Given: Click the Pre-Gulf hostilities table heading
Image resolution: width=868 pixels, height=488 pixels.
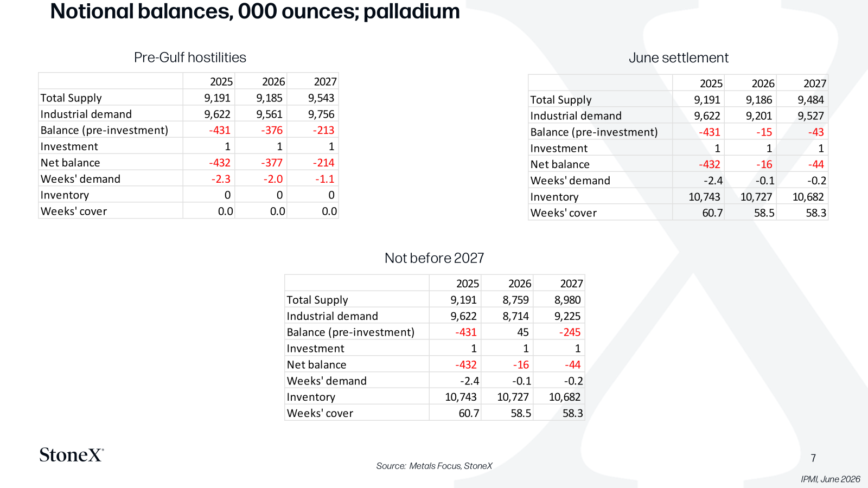Looking at the screenshot, I should pos(190,57).
